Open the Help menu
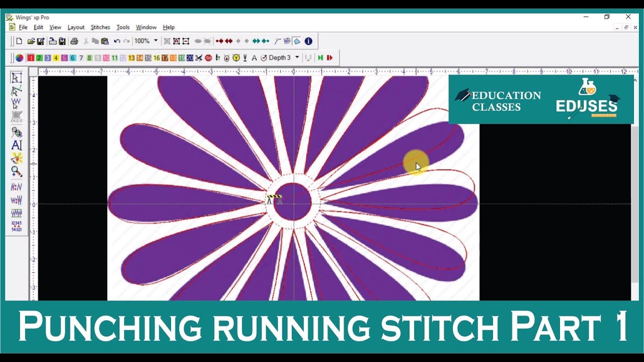The width and height of the screenshot is (644, 362). 169,27
